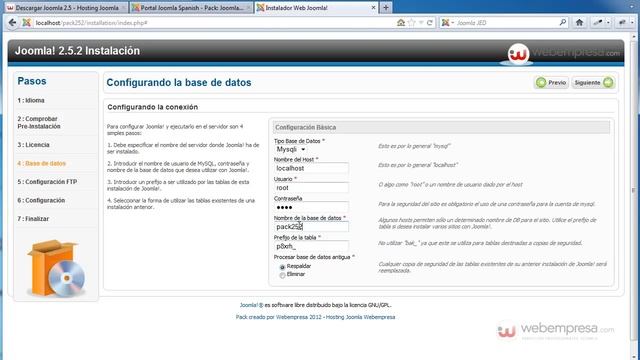
Task: Click step 1 : Idioma
Action: (x=31, y=100)
